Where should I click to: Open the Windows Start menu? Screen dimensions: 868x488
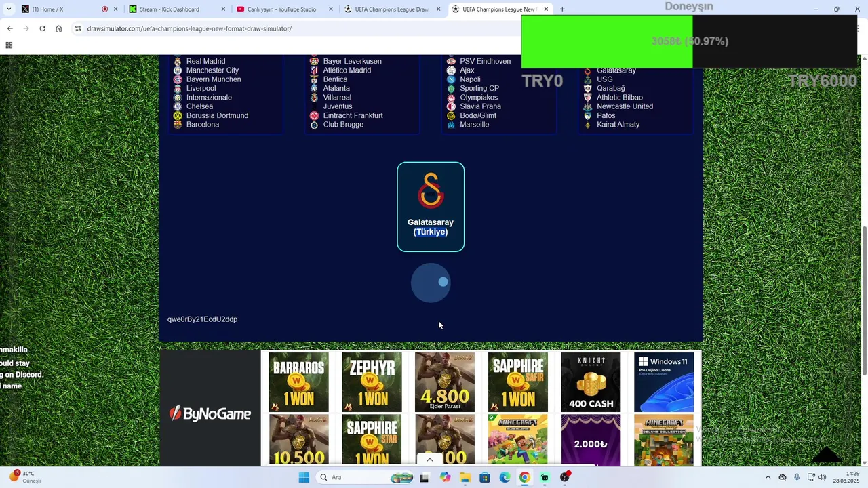click(304, 477)
